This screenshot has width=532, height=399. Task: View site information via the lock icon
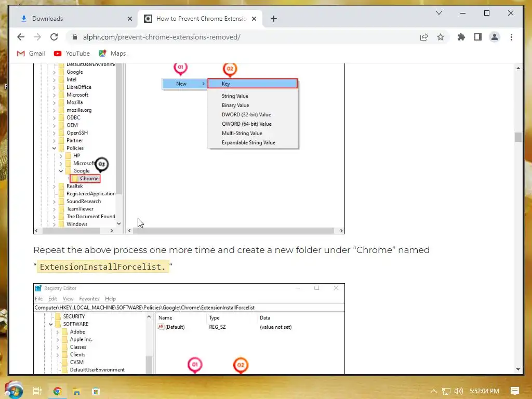(75, 37)
